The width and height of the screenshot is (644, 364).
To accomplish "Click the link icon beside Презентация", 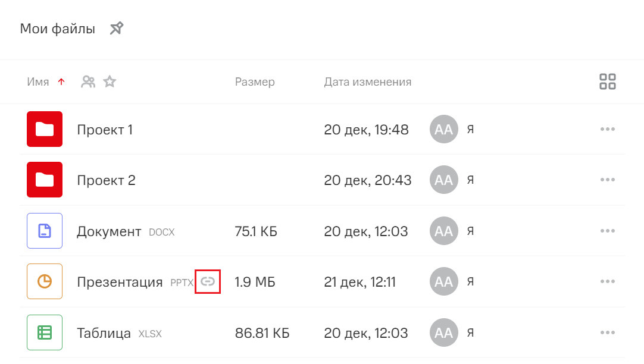I will click(x=207, y=281).
